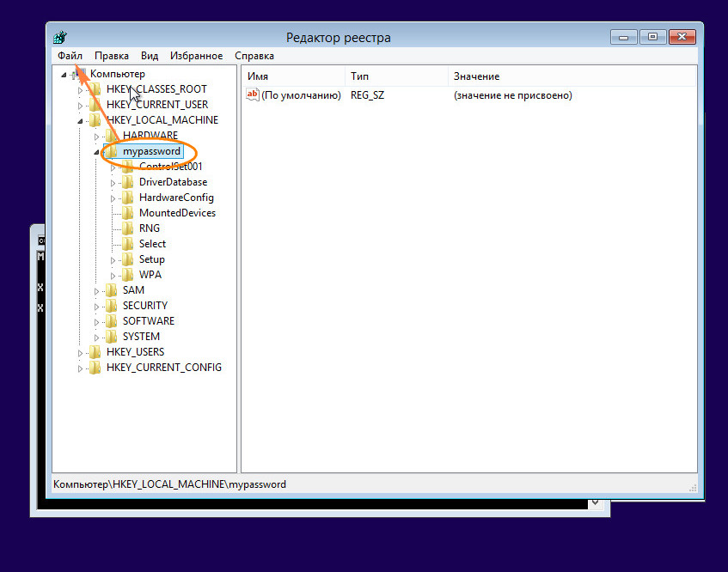Select the (По умолчанию) value name

(x=301, y=95)
